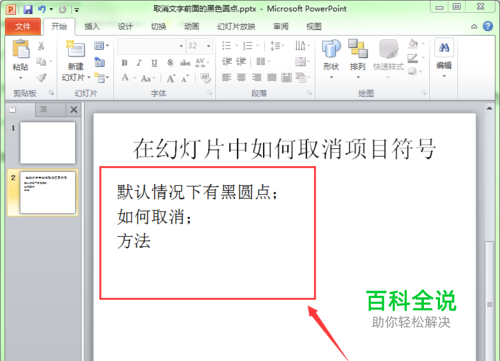Switch to the View (视图) tab
Viewport: 500px width, 361px height.
coord(314,26)
